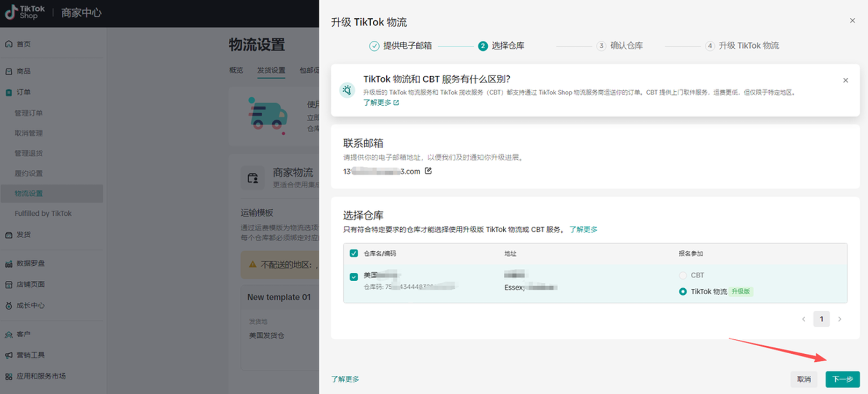Uncheck the 美国 warehouse row checkbox
Image resolution: width=868 pixels, height=394 pixels.
click(353, 277)
